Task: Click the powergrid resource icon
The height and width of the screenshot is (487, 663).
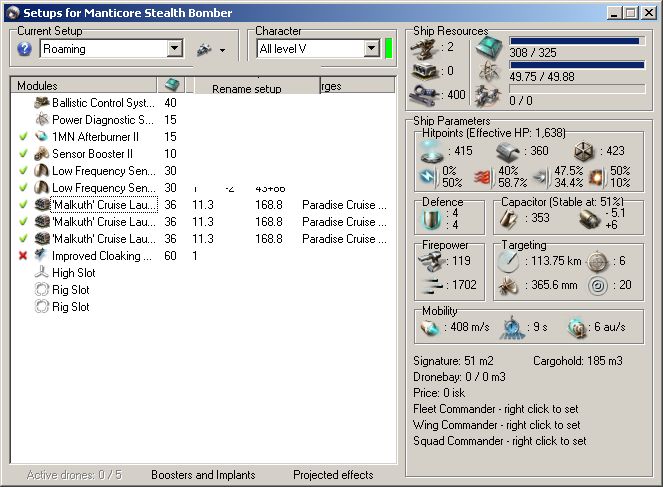Action: tap(489, 71)
